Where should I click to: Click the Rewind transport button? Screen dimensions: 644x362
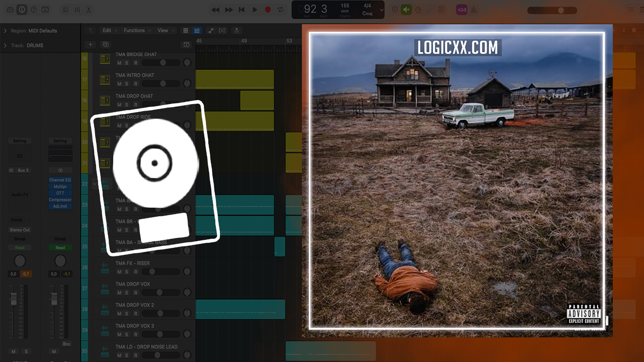tap(215, 10)
